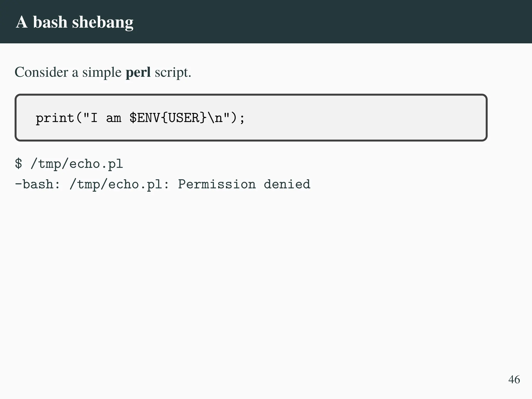Click the word "denied" in the error
The height and width of the screenshot is (399, 532).
pyautogui.click(x=287, y=184)
